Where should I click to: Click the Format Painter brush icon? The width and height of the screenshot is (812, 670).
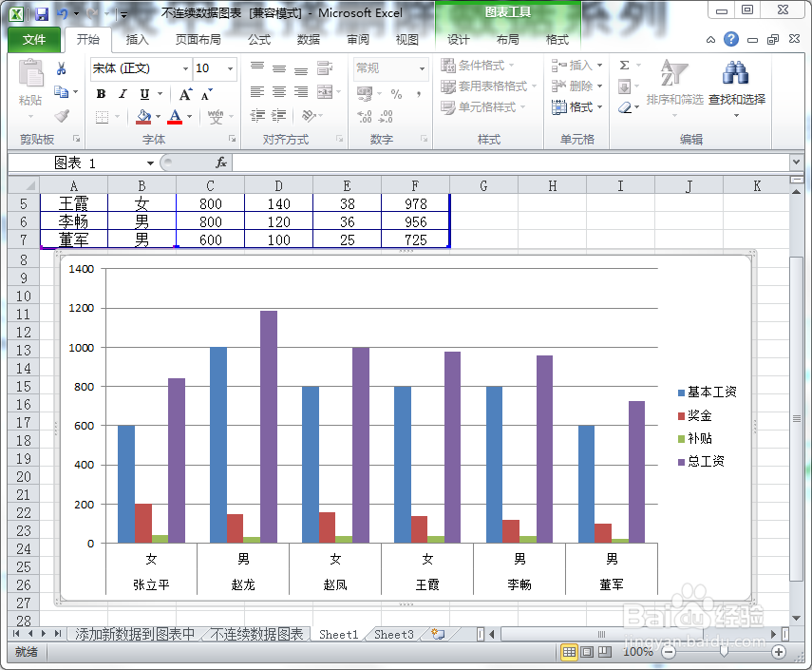click(x=62, y=116)
